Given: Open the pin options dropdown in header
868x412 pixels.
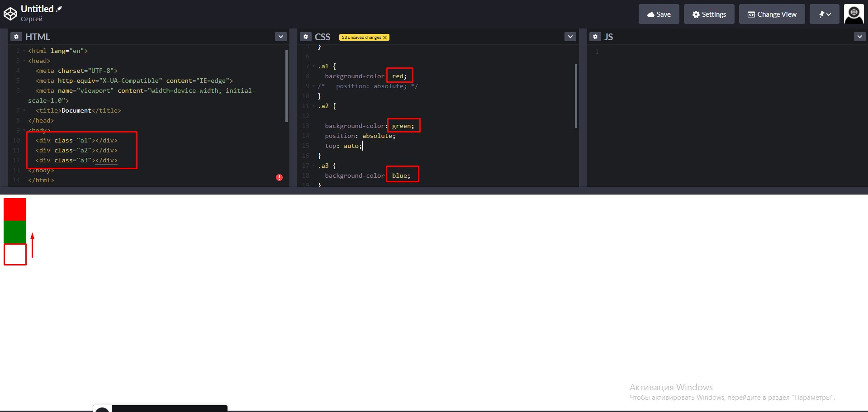Looking at the screenshot, I should (x=824, y=14).
